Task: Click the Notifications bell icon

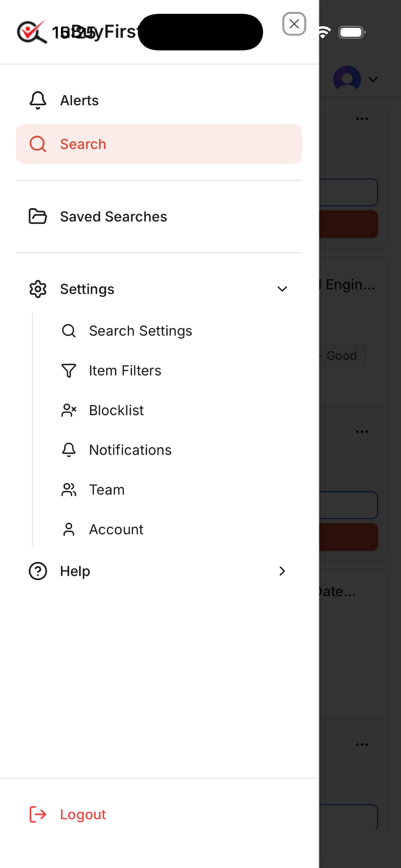Action: tap(69, 450)
